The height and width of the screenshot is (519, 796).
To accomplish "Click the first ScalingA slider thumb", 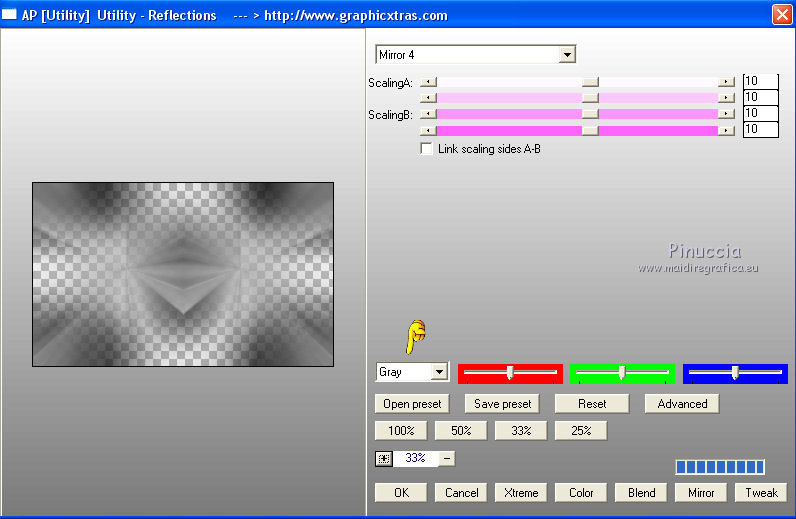I will point(590,82).
